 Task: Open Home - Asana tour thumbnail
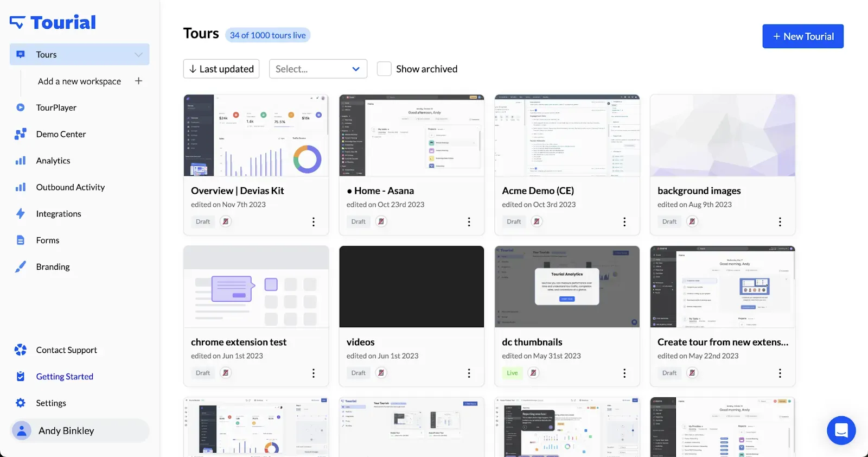tap(412, 135)
